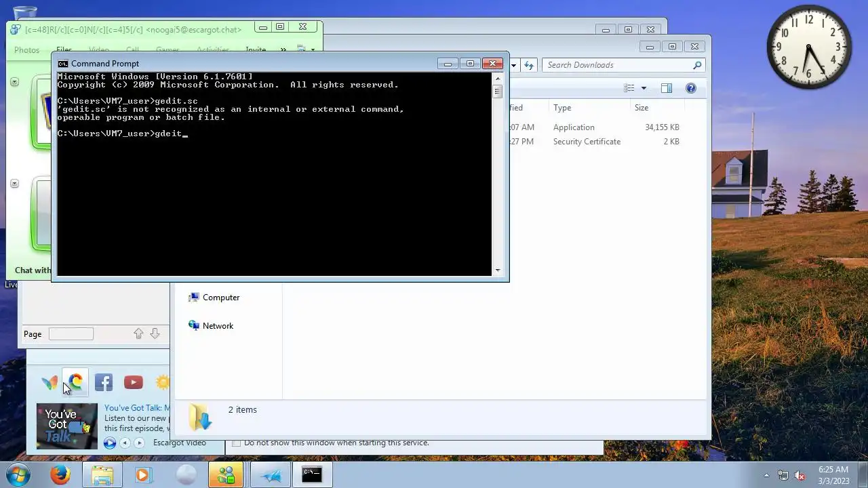Open the You've Got Talk thumbnail

[66, 426]
